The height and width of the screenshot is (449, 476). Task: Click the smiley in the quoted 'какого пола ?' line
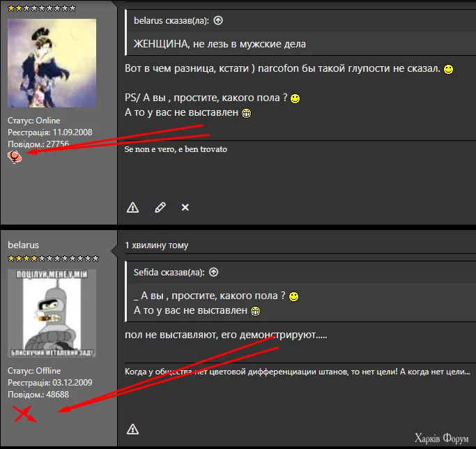(x=293, y=296)
